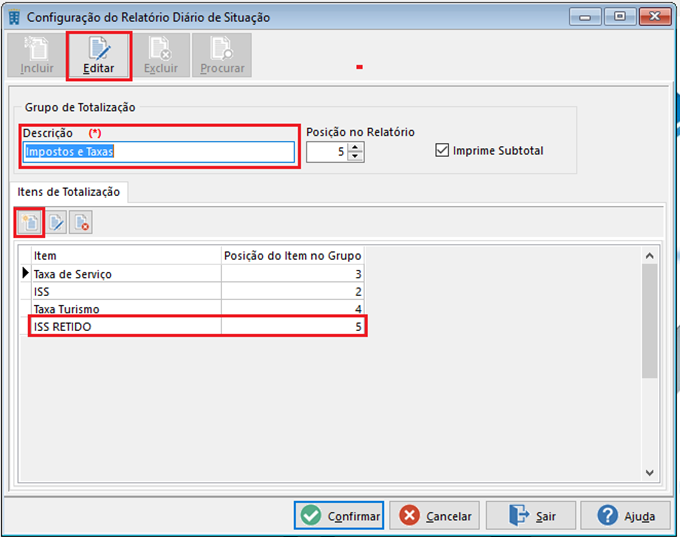Click the row indicator arrow for Taxa de Serviço
Viewport: 680px width, 537px height.
(x=26, y=273)
